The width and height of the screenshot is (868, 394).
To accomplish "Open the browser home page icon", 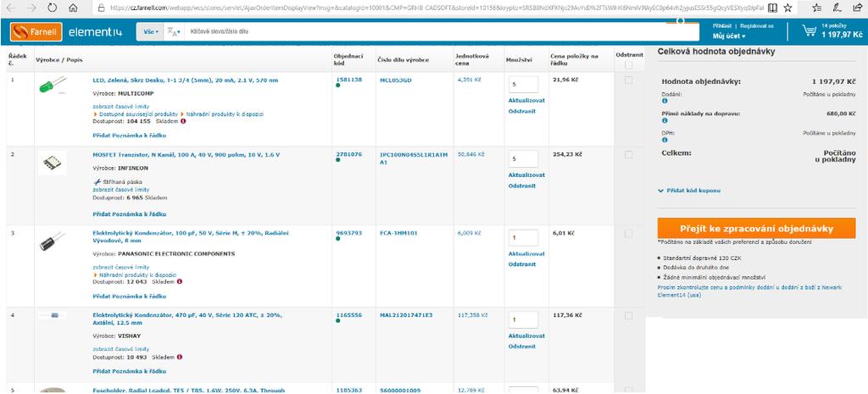I will click(73, 8).
